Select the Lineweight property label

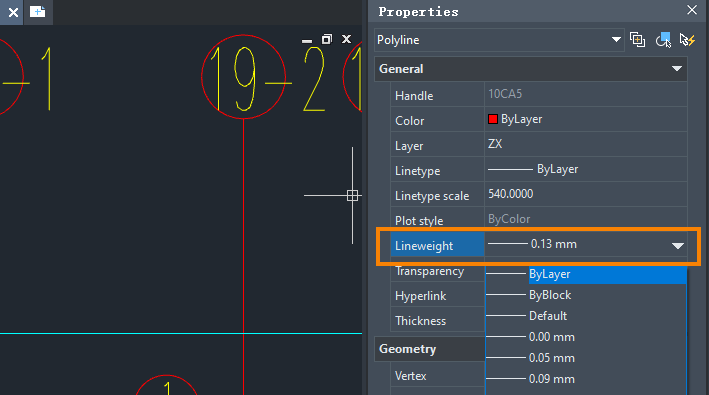pyautogui.click(x=424, y=246)
